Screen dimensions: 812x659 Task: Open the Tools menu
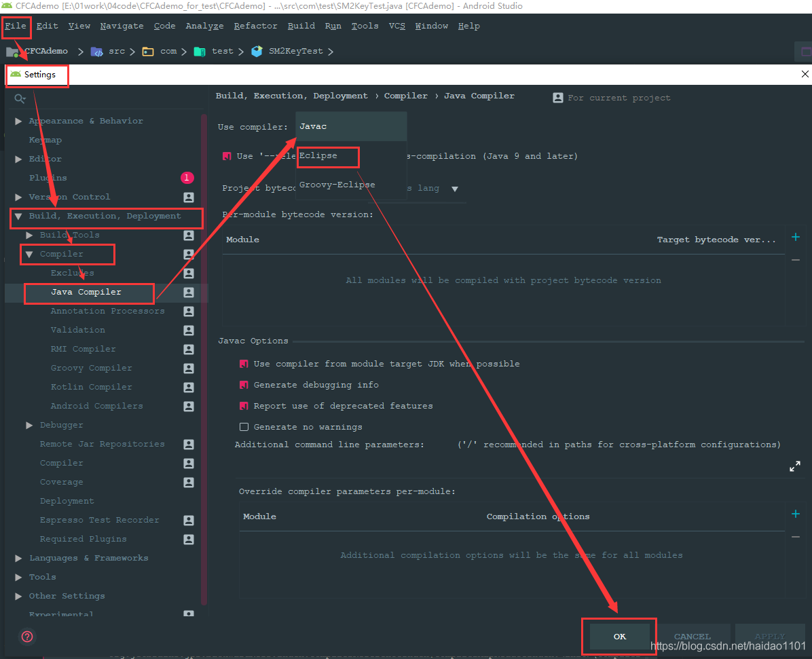[365, 26]
